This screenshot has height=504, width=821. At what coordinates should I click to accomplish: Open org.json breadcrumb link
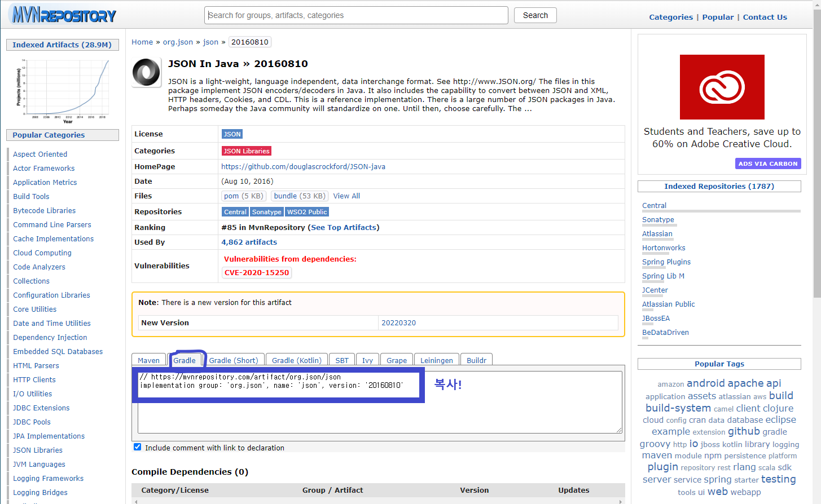click(x=178, y=42)
